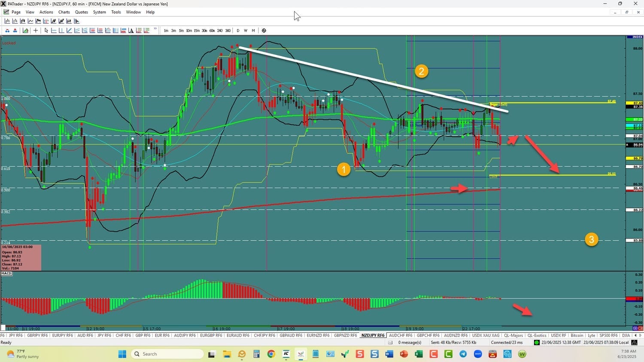The height and width of the screenshot is (362, 644).
Task: Open Microsoft Word from the taskbar
Action: 389,354
